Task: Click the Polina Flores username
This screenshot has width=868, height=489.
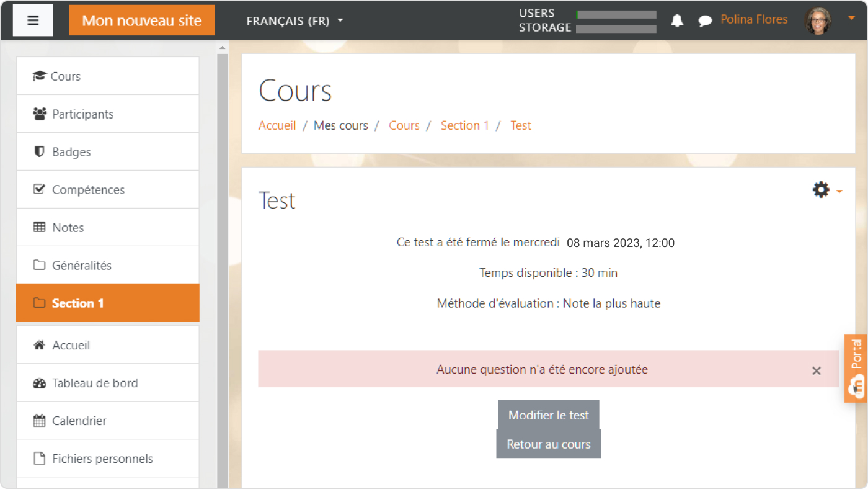Action: 754,20
